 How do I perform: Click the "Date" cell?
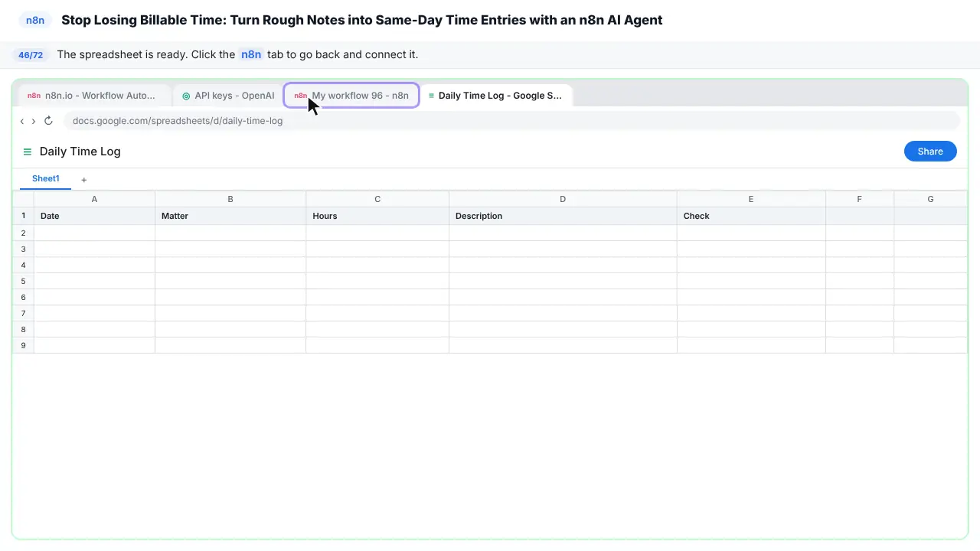(94, 216)
